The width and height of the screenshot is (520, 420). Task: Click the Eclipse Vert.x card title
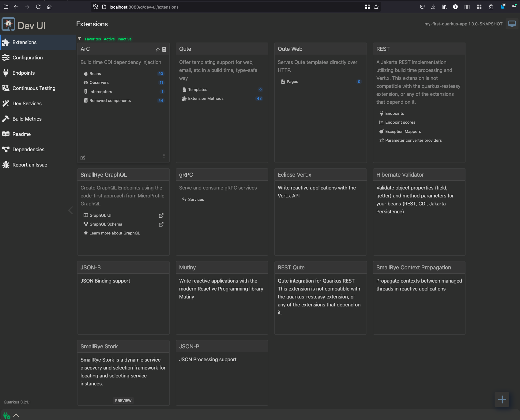(x=294, y=175)
